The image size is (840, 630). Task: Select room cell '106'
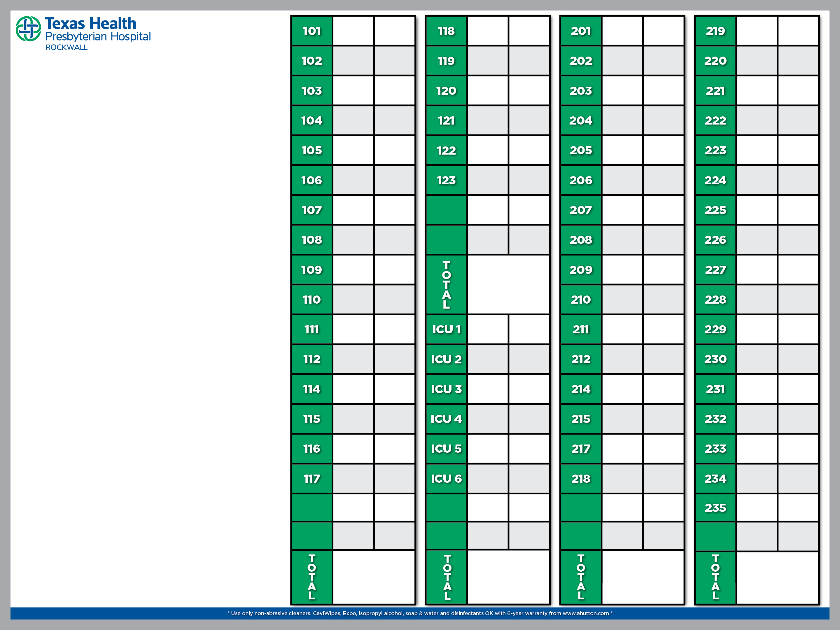(312, 180)
